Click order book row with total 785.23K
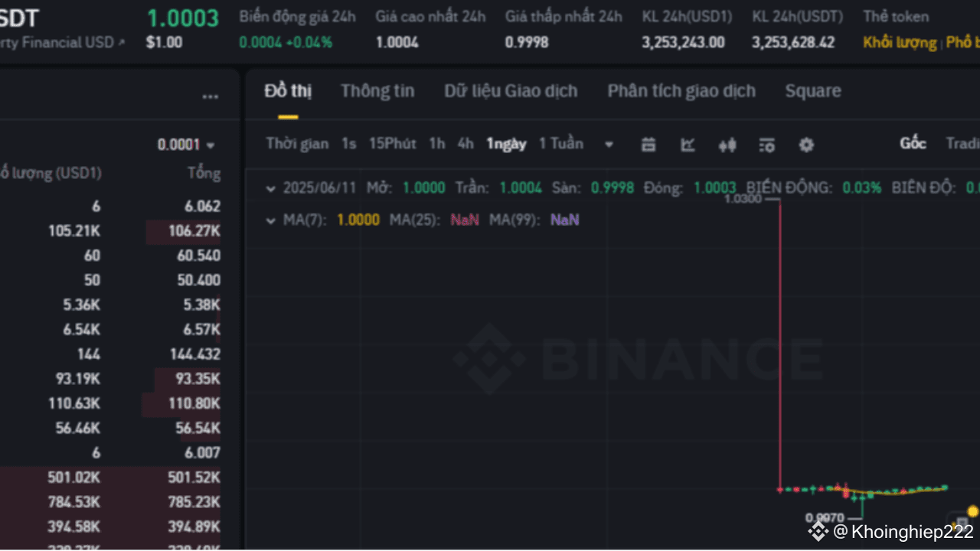 click(110, 502)
